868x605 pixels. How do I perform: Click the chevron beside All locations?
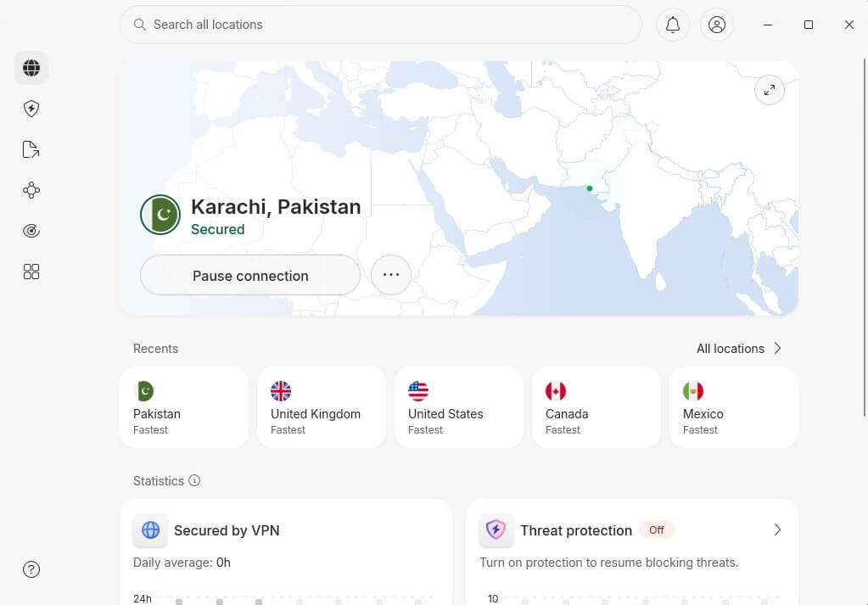(778, 348)
